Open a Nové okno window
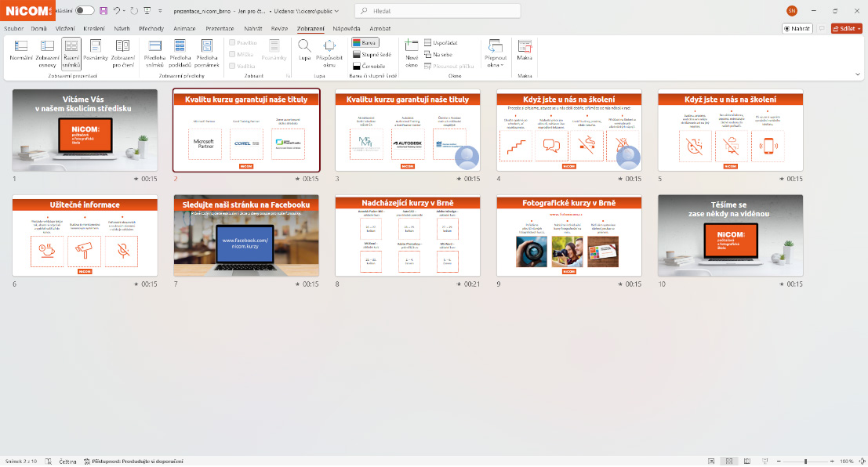 pos(412,52)
